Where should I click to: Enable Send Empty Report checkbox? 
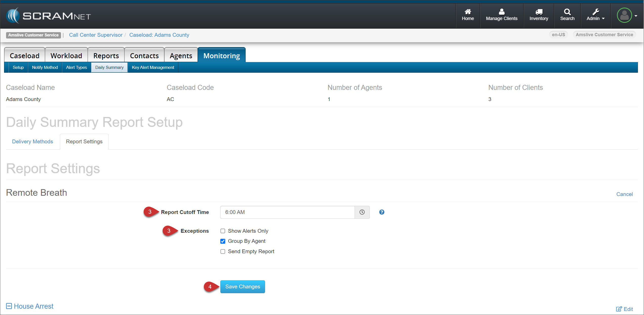pos(223,251)
